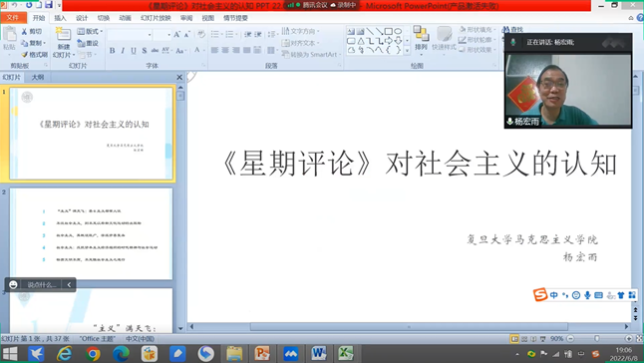This screenshot has height=363, width=644.
Task: Click the 查找 find button
Action: 512,30
